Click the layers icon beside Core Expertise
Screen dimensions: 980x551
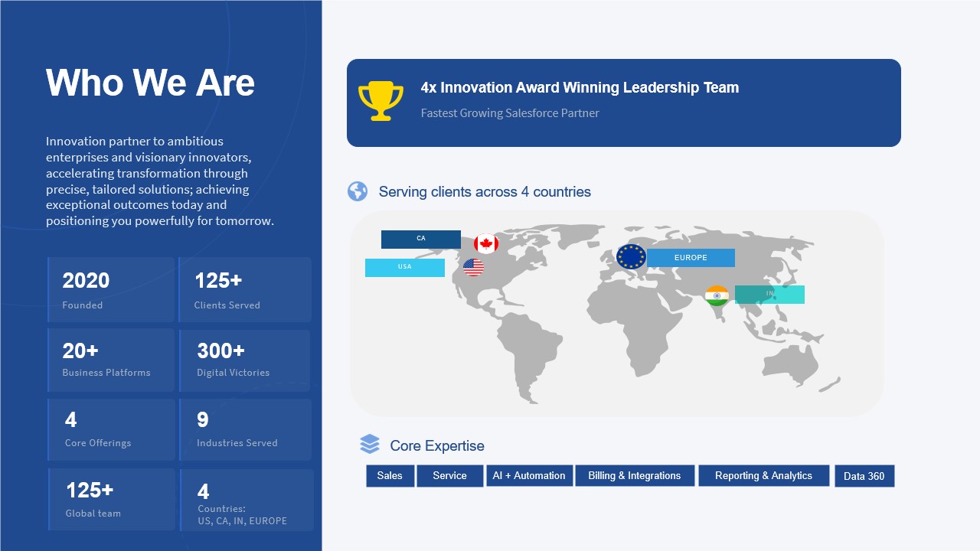[370, 445]
